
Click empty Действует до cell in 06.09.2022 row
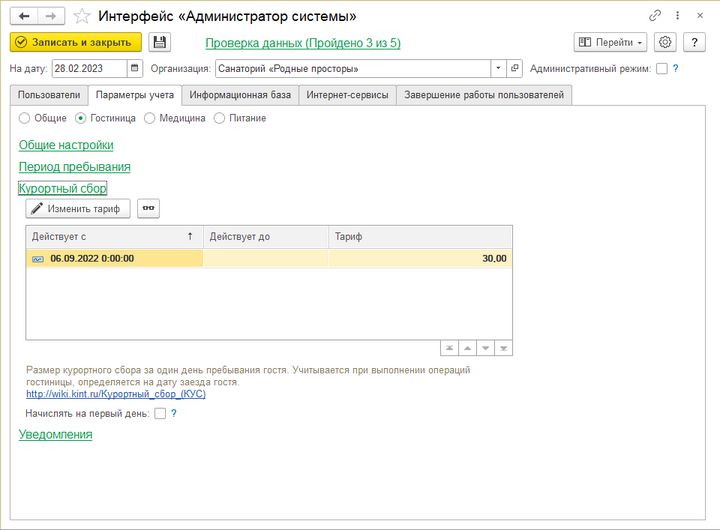pyautogui.click(x=266, y=259)
